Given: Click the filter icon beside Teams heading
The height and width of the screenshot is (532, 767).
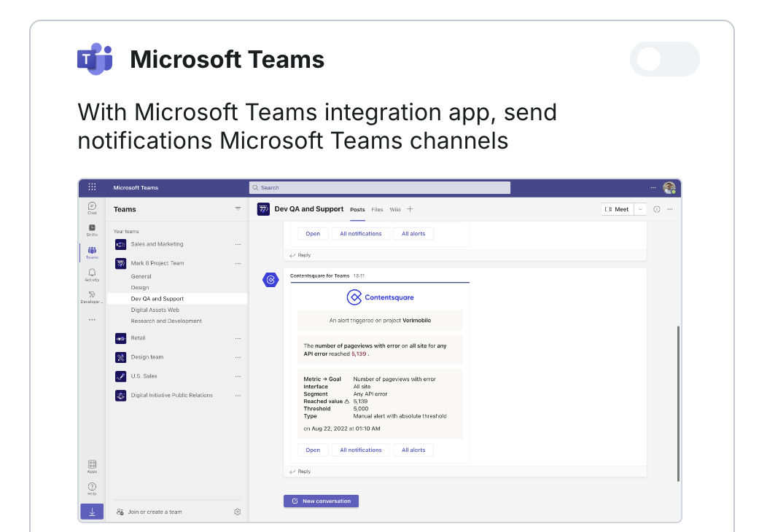Looking at the screenshot, I should pos(238,208).
